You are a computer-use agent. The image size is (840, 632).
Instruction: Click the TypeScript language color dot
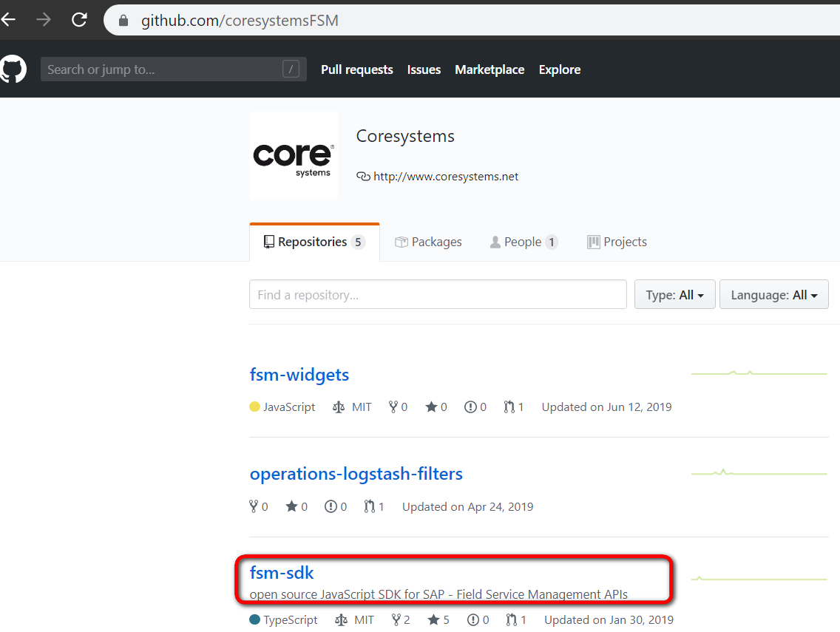click(254, 619)
